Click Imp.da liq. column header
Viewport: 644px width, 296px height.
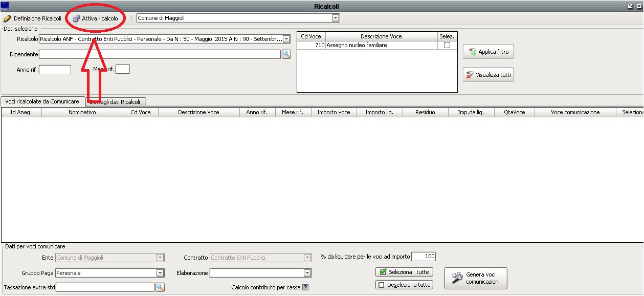471,112
